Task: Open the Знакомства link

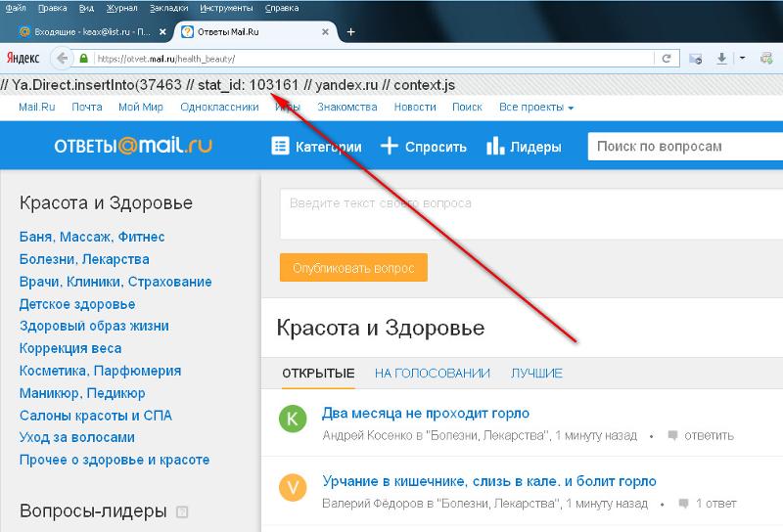Action: click(347, 107)
